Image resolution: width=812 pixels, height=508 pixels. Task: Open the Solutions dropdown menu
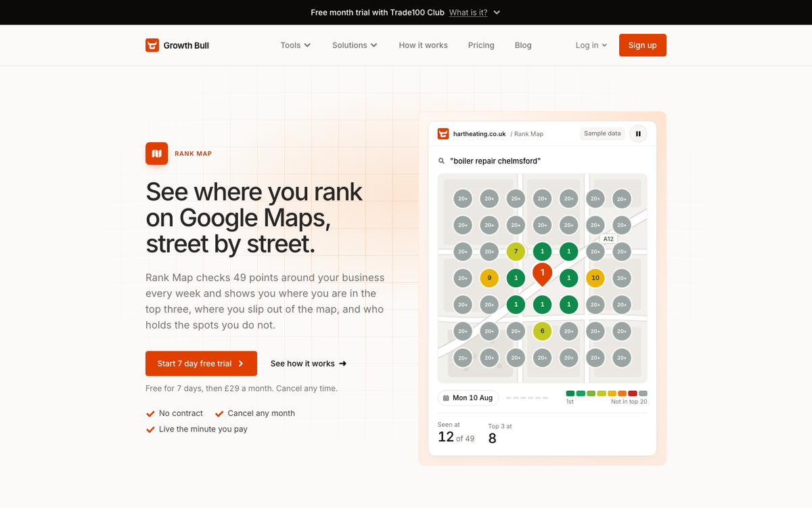click(x=355, y=45)
